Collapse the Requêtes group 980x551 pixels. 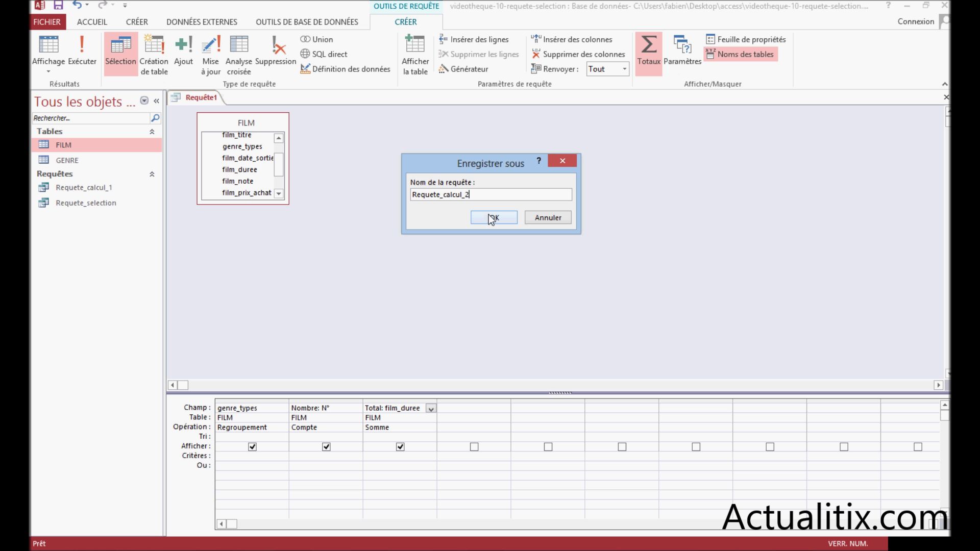[152, 174]
